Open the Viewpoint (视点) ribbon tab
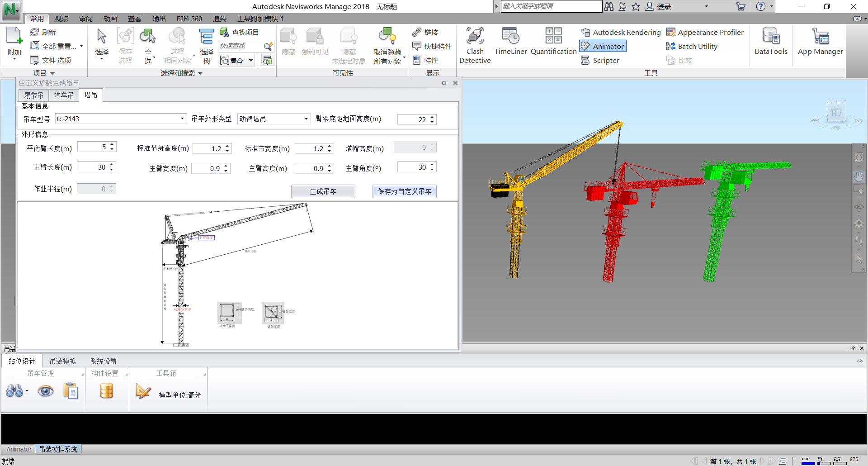 (x=61, y=19)
